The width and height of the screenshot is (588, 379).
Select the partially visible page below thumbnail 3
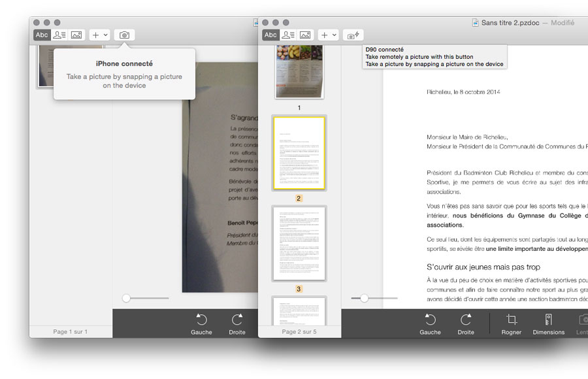click(x=299, y=311)
